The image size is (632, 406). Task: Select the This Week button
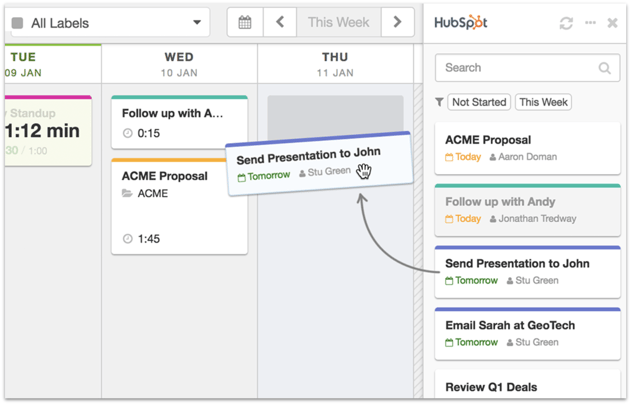point(338,23)
